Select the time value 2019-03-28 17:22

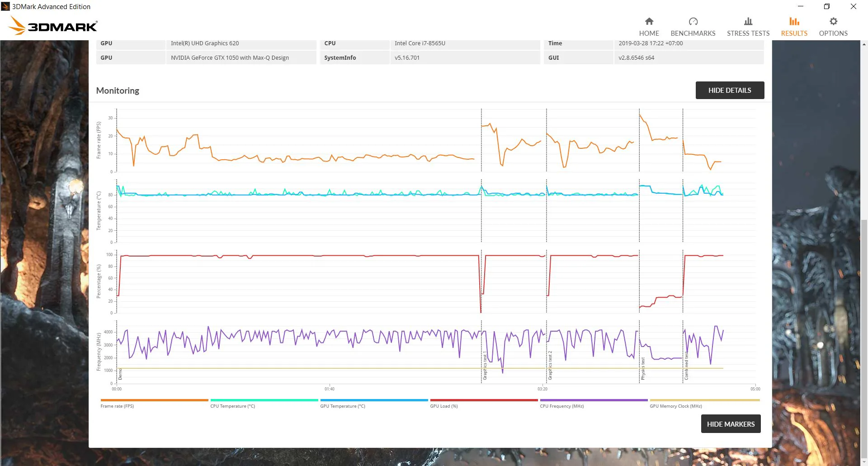(651, 43)
